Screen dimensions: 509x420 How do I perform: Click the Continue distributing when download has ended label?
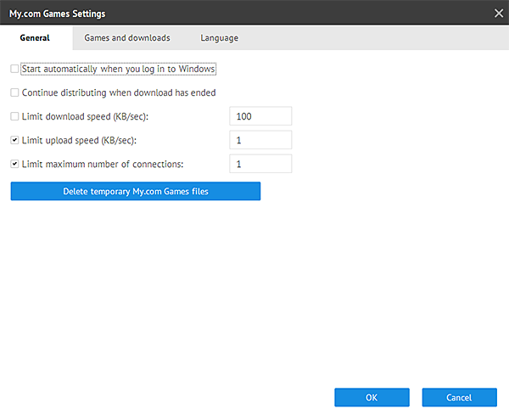(x=119, y=92)
